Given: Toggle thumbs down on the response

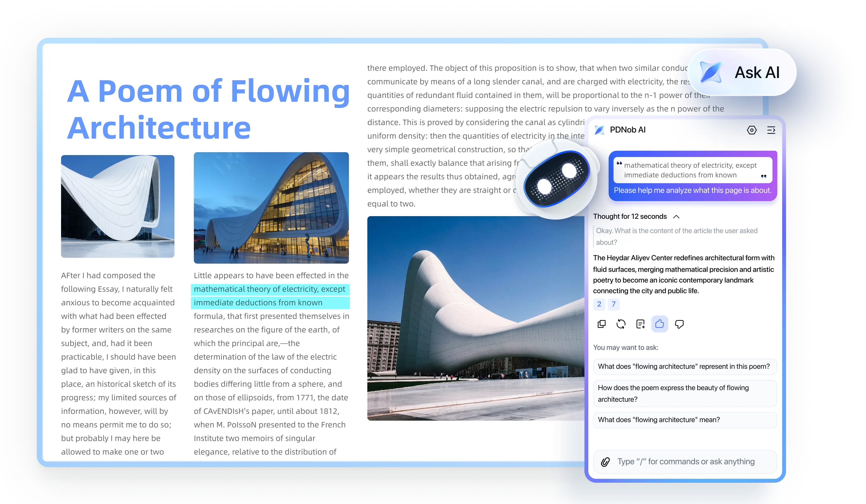Looking at the screenshot, I should pyautogui.click(x=679, y=324).
